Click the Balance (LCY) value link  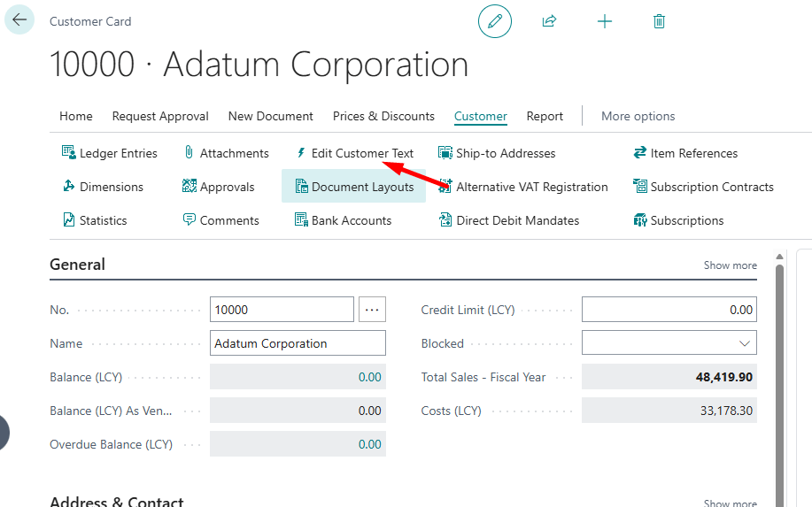[369, 377]
